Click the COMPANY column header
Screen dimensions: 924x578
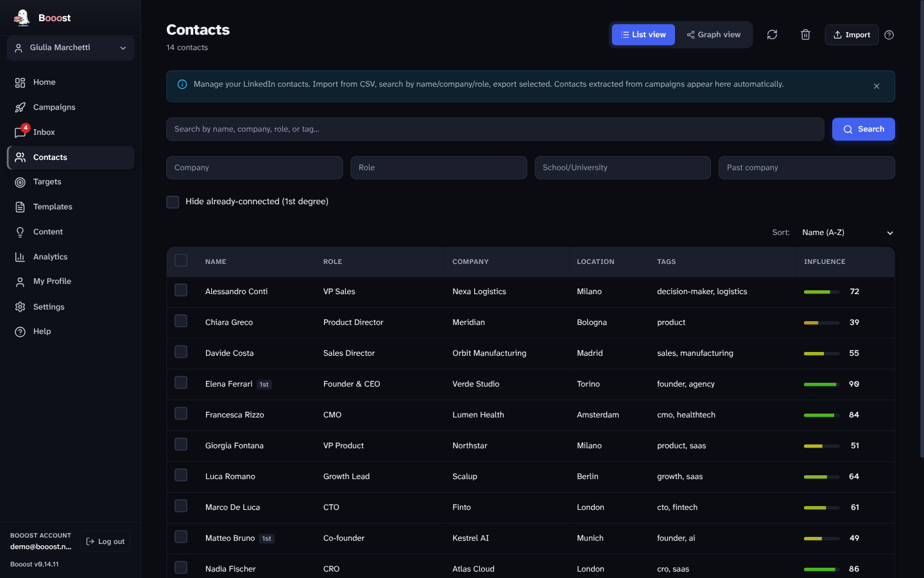coord(470,262)
